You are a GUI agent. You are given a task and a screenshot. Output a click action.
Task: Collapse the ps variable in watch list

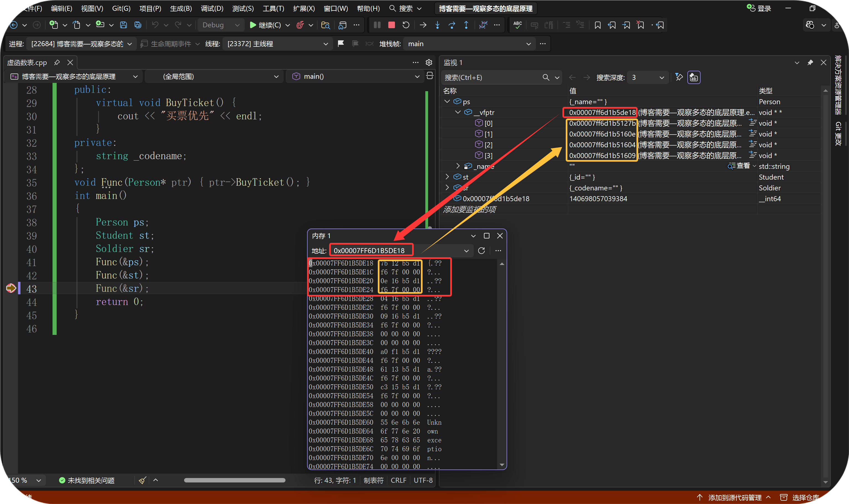pyautogui.click(x=447, y=102)
